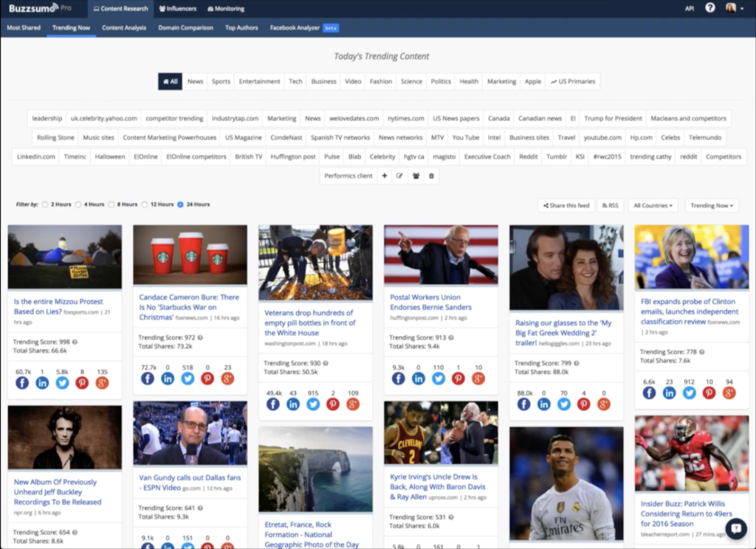
Task: Open the RSS feed icon
Action: click(x=610, y=205)
